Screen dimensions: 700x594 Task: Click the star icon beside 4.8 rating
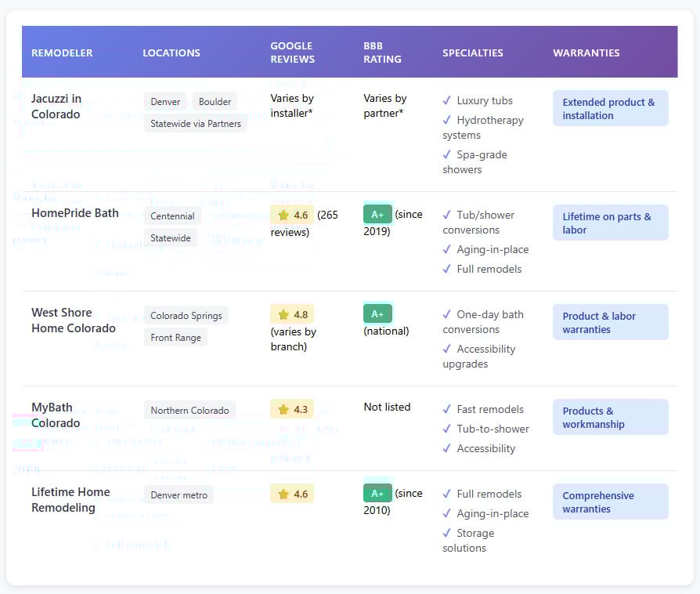click(283, 314)
